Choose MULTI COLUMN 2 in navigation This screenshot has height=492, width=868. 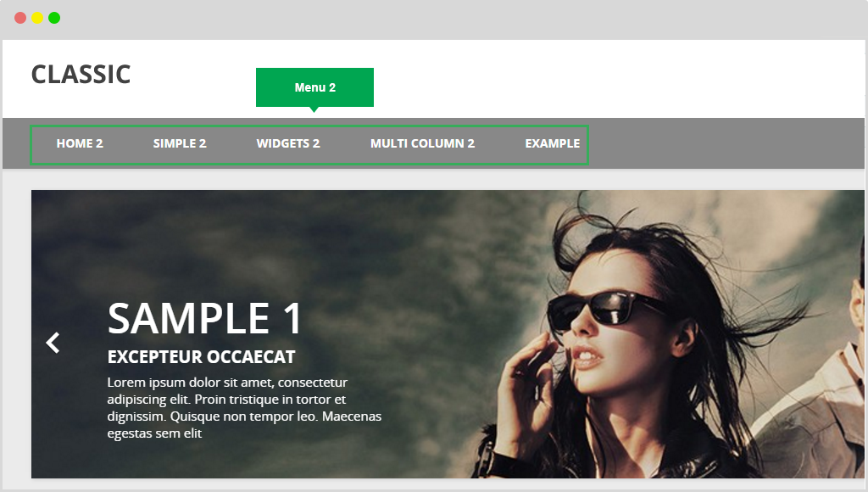[422, 143]
